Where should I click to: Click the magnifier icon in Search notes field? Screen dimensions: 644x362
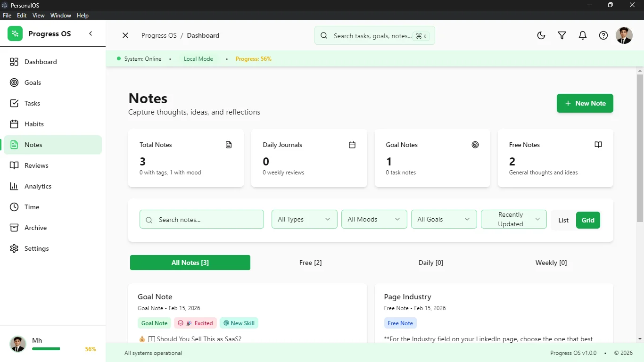(x=149, y=220)
